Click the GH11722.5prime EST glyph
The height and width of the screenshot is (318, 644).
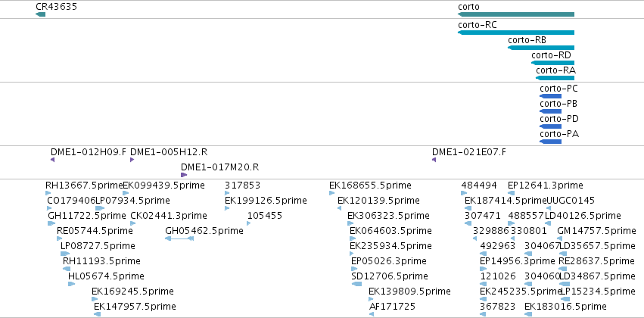click(x=51, y=223)
